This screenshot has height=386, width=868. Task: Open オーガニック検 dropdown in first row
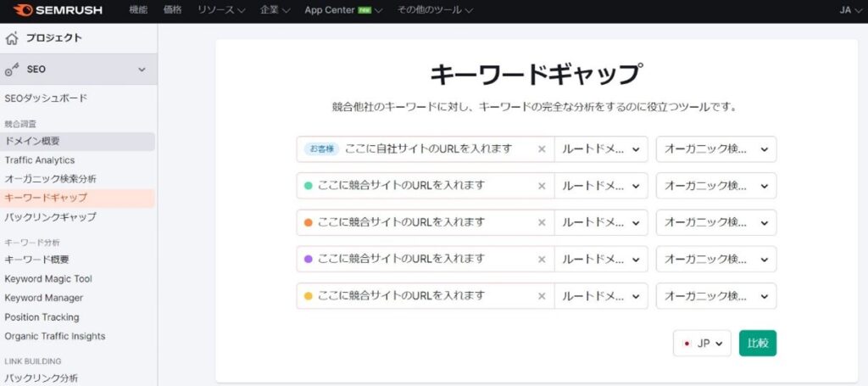(x=716, y=149)
